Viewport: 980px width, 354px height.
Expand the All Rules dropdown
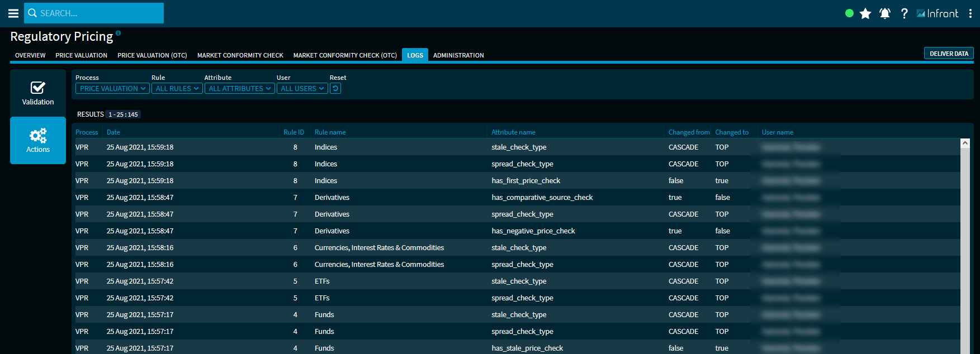pyautogui.click(x=177, y=88)
